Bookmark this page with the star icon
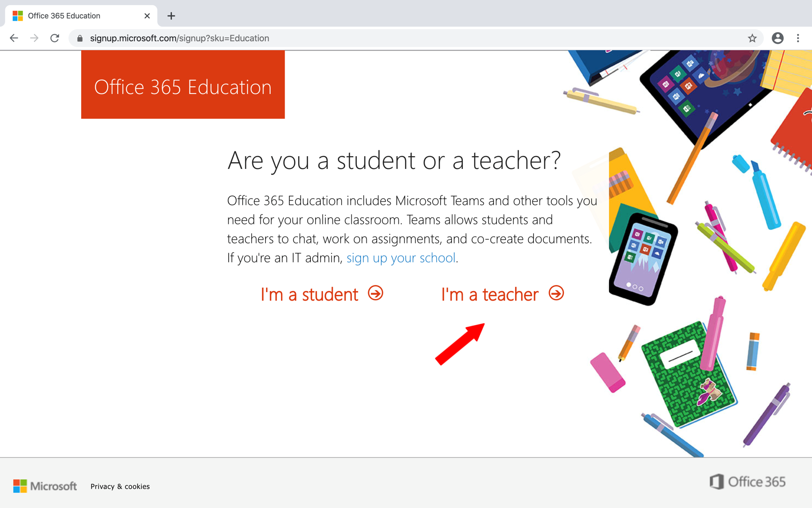 tap(752, 38)
